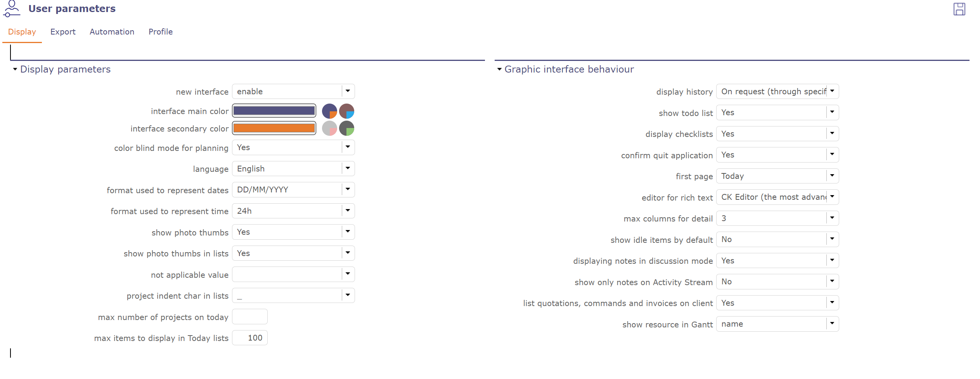980x379 pixels.
Task: Save the user parameters
Action: click(960, 9)
